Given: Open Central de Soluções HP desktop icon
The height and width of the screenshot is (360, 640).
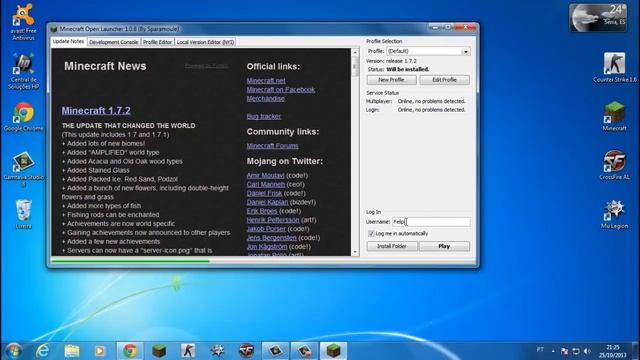Looking at the screenshot, I should point(23,71).
